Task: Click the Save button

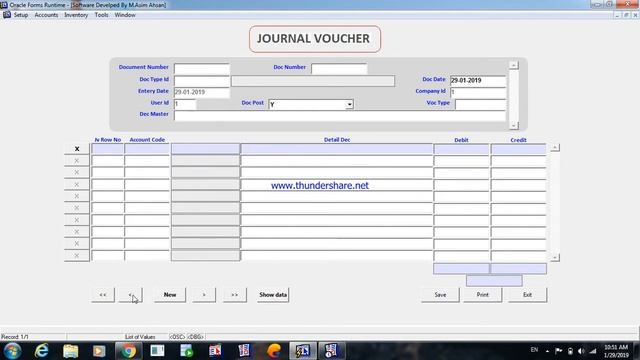Action: 440,295
